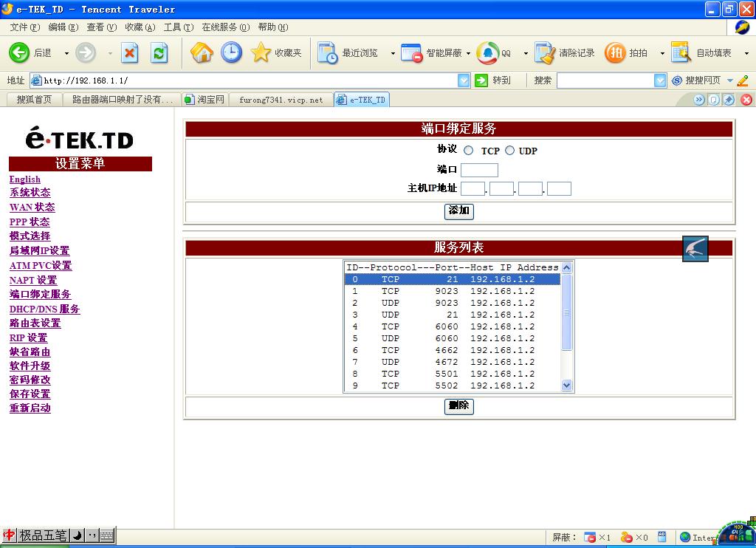The image size is (756, 548).
Task: Click the orange PaiPai (拍拍) icon
Action: [615, 52]
